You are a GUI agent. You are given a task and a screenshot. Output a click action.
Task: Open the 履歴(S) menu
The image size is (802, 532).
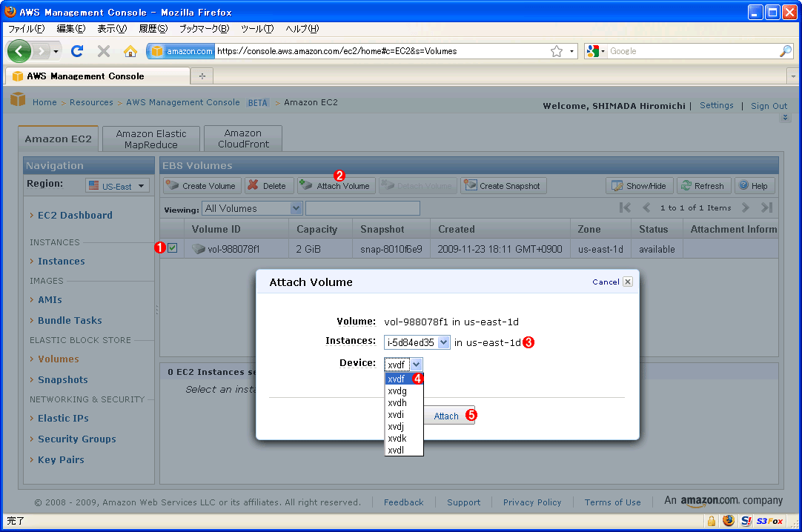click(x=153, y=29)
